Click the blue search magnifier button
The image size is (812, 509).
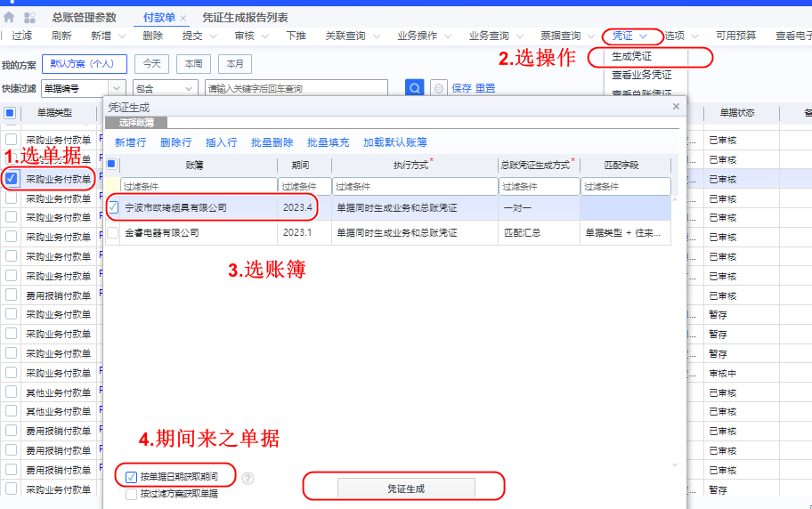pos(415,88)
